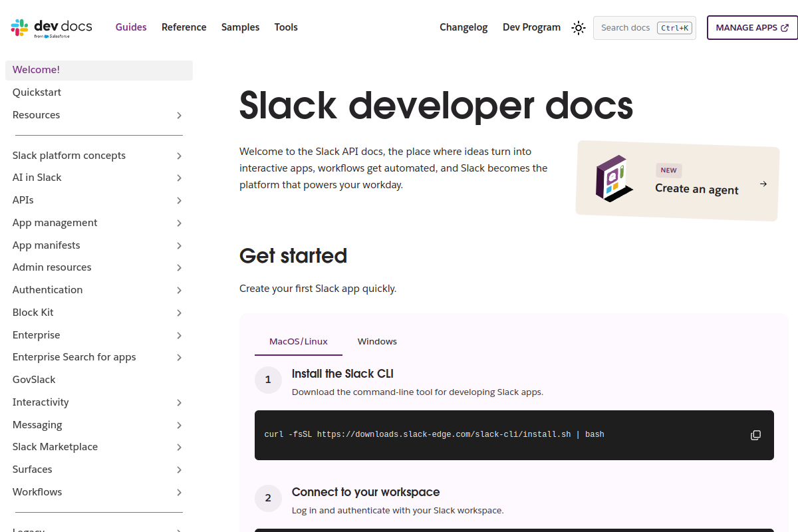798x532 pixels.
Task: Open the GovSlack sidebar link
Action: [99, 380]
